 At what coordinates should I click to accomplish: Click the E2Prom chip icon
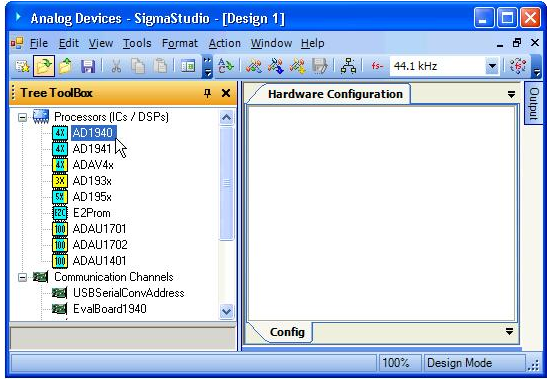60,213
